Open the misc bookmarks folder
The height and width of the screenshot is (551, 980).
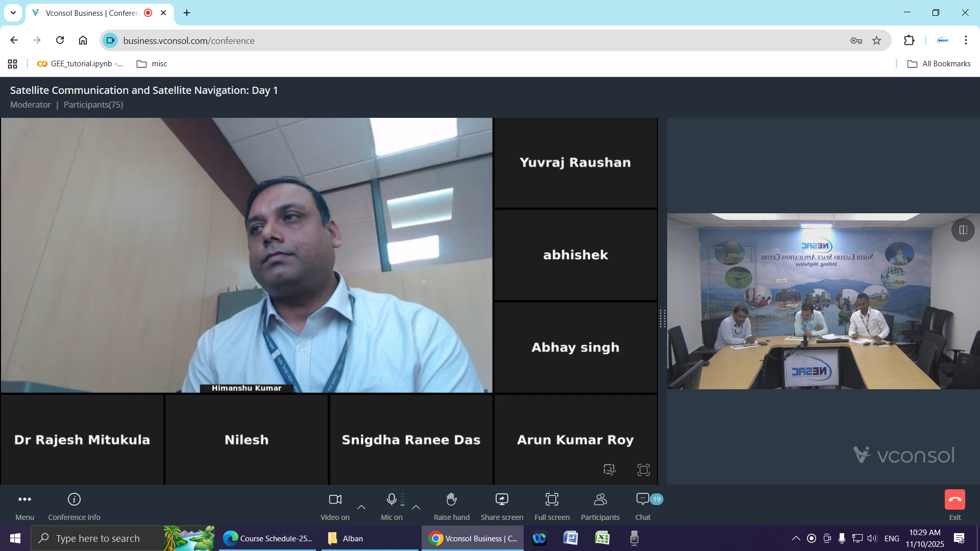(152, 64)
